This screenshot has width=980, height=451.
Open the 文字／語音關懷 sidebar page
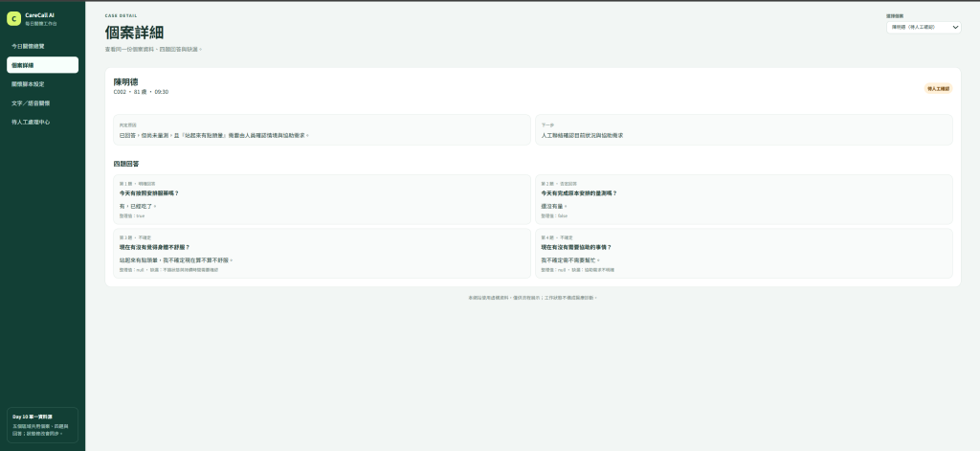click(x=42, y=103)
